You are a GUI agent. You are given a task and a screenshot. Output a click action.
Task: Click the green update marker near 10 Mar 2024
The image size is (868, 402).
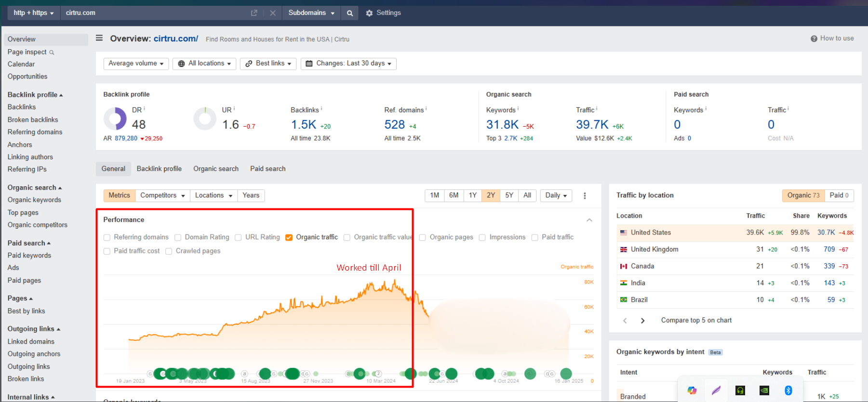click(x=360, y=374)
